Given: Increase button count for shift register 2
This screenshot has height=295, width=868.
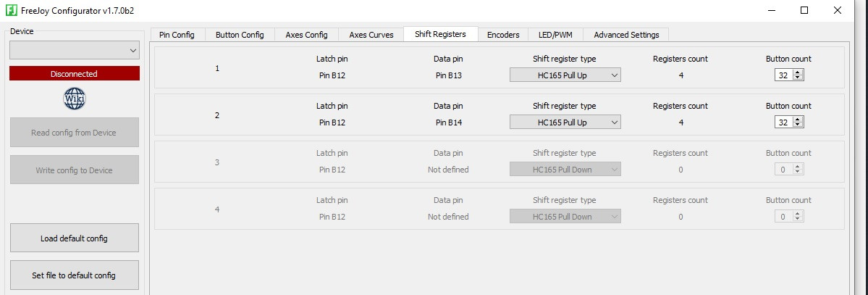Looking at the screenshot, I should 797,119.
